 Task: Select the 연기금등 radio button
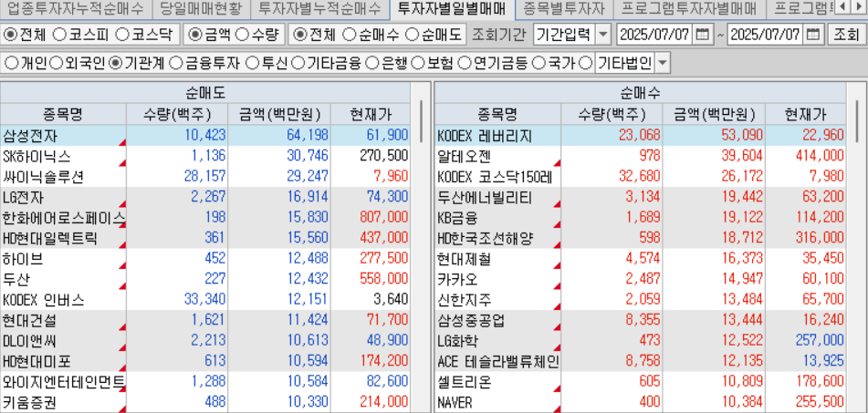tap(465, 63)
